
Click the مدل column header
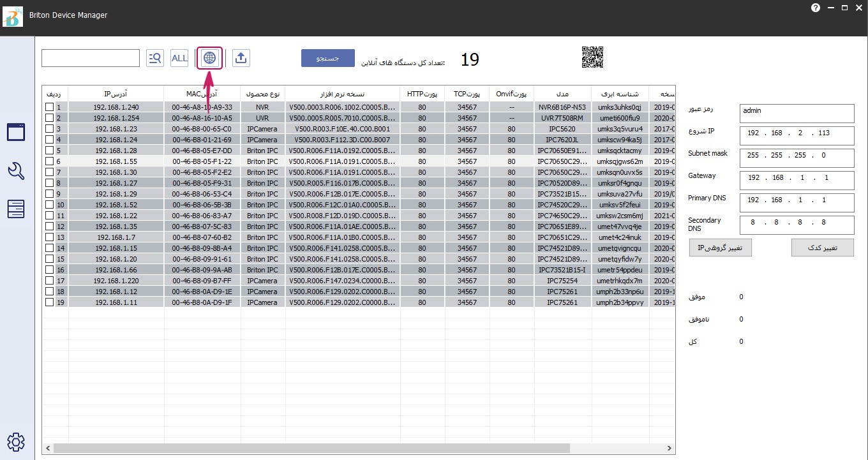(x=562, y=94)
